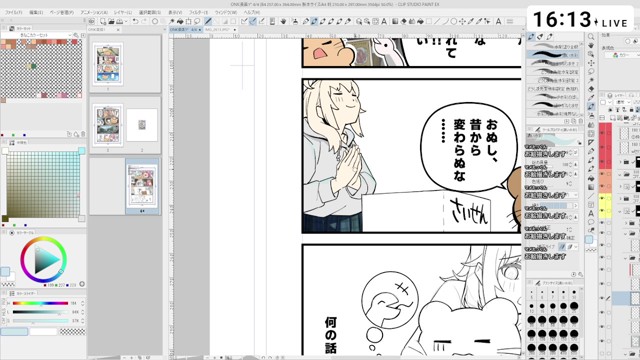This screenshot has width=640, height=360.
Task: Open the ページ管理(P) menu
Action: pyautogui.click(x=62, y=13)
